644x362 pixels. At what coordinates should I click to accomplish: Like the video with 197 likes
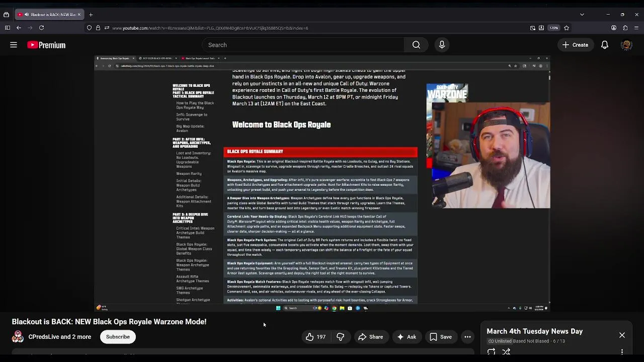(315, 337)
